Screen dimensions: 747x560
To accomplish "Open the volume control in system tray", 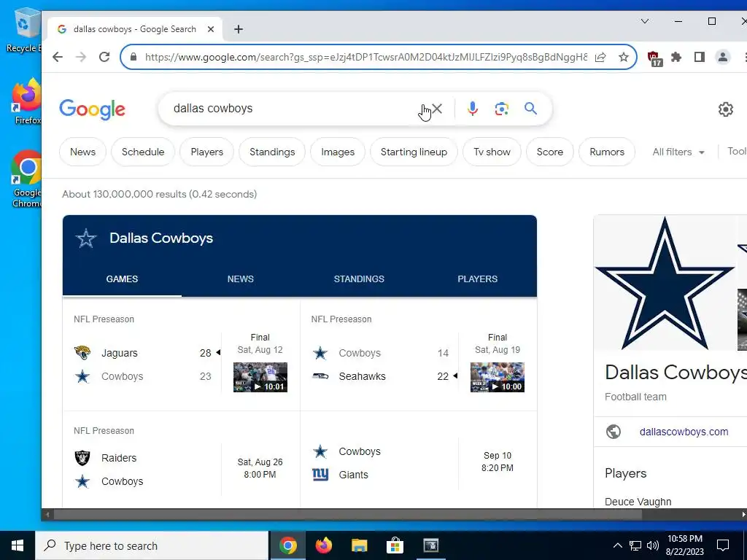I will 653,545.
